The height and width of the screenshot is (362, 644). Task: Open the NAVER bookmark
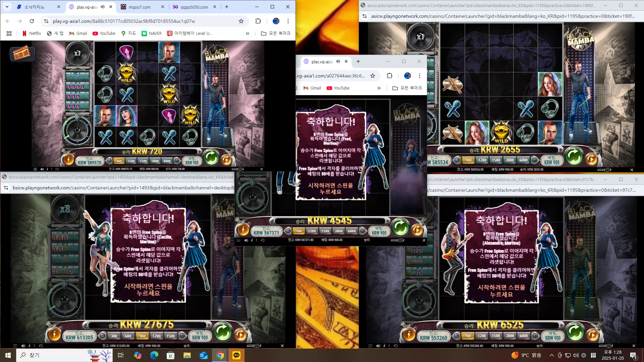[152, 34]
